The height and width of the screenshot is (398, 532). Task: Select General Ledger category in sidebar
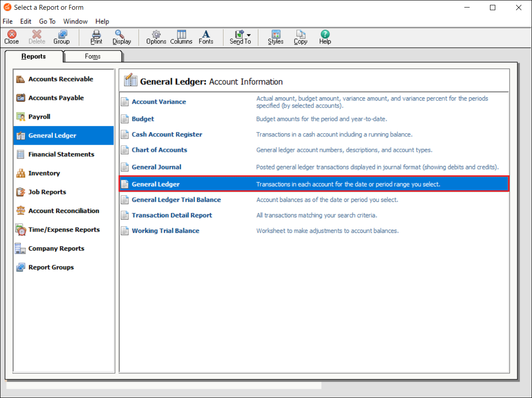[64, 135]
